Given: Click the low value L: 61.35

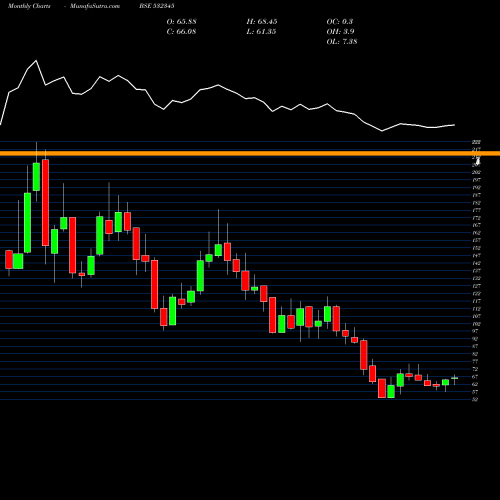Looking at the screenshot, I should 261,32.
